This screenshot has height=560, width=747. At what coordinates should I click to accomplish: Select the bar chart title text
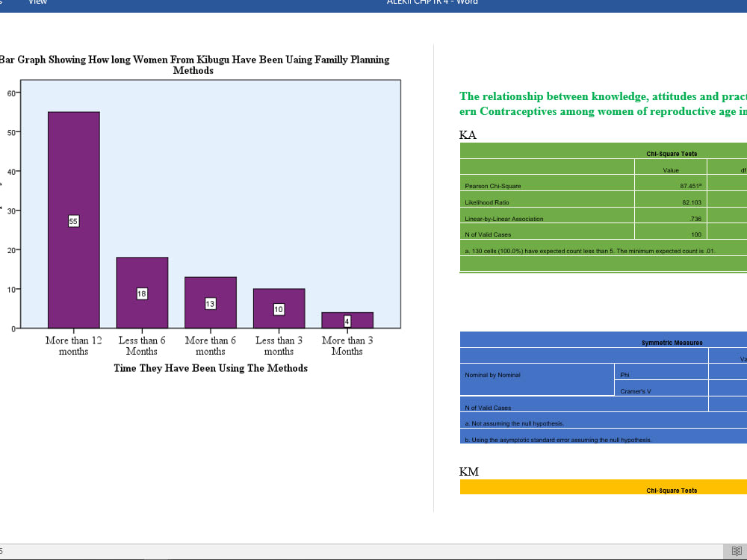point(193,65)
